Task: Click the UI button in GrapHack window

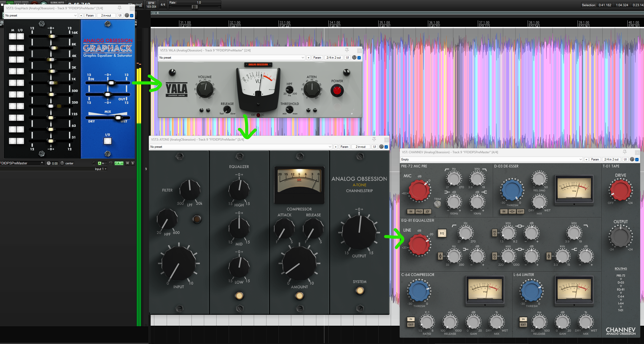Action: [120, 16]
